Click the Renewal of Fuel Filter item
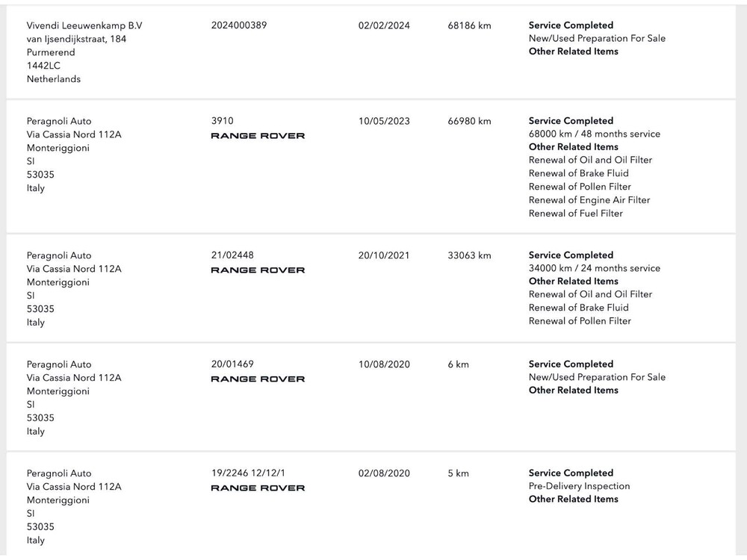This screenshot has height=560, width=747. tap(575, 214)
